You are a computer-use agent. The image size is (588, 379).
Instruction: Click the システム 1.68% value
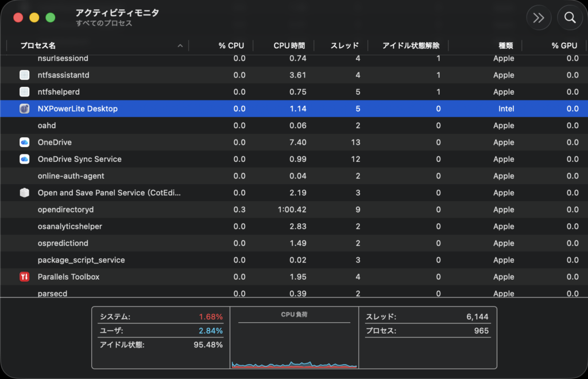point(211,317)
